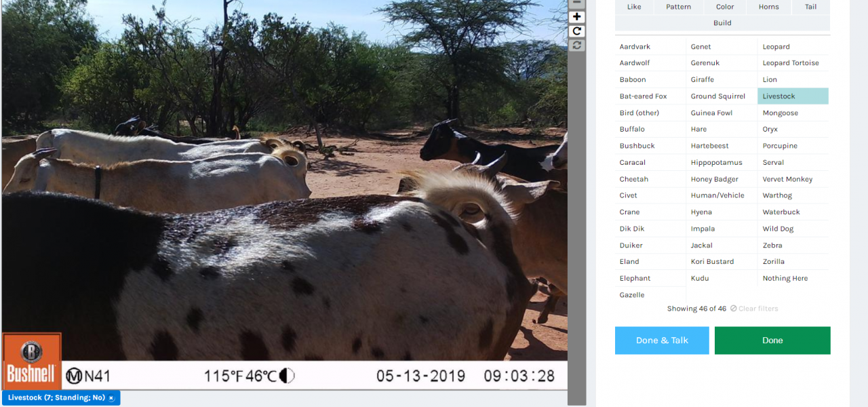This screenshot has width=868, height=407.
Task: Remove the Livestock annotation tag with its x
Action: 111,398
